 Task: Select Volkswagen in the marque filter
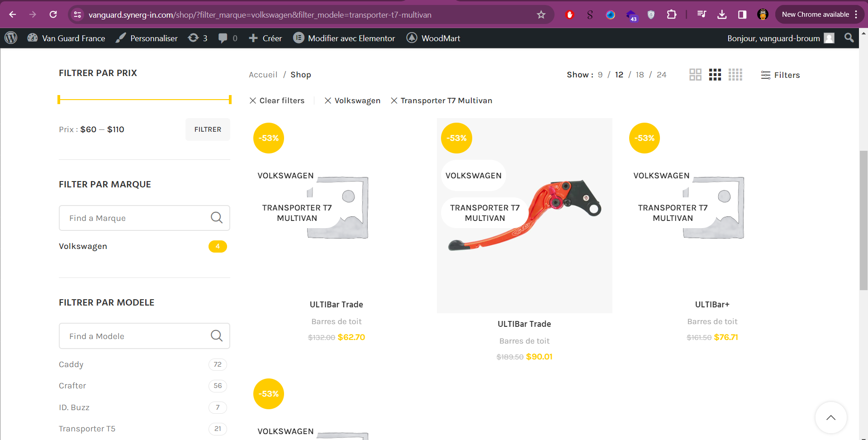tap(83, 246)
